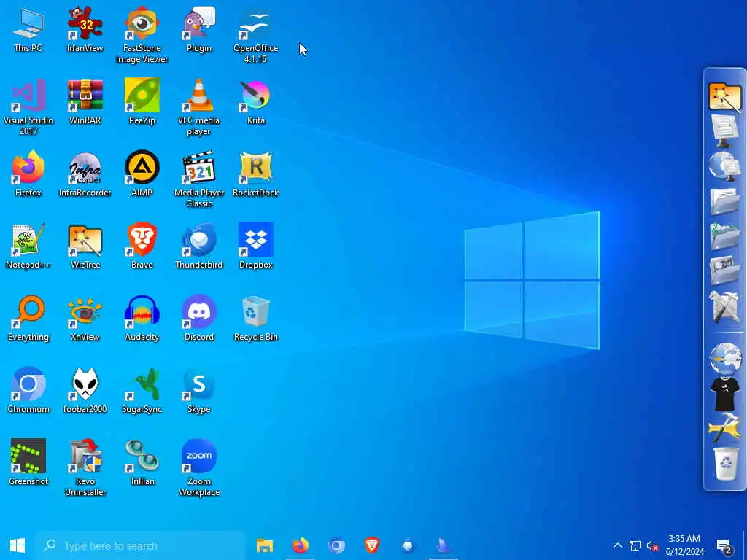
Task: Focus the taskbar 'Type here to search' box
Action: click(x=140, y=545)
